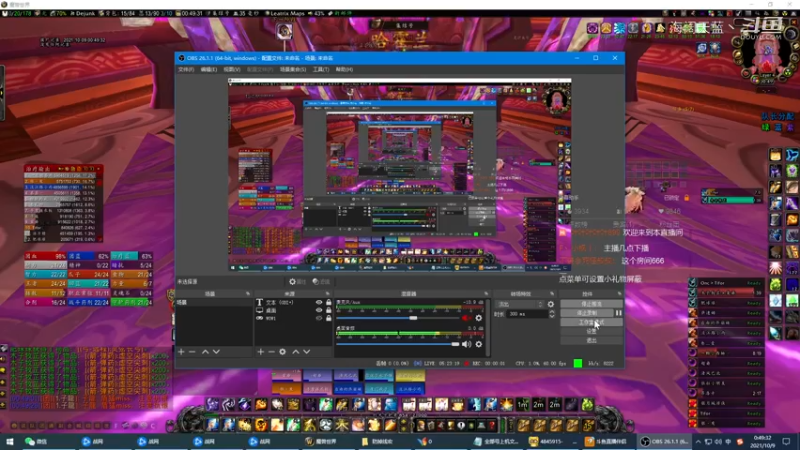Open transition properties gear icon
This screenshot has height=450, width=800.
point(551,304)
